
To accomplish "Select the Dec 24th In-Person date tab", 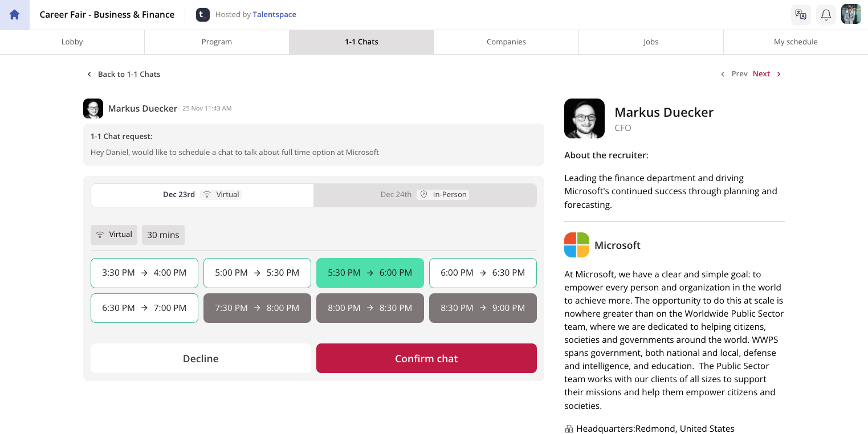I will tap(425, 195).
